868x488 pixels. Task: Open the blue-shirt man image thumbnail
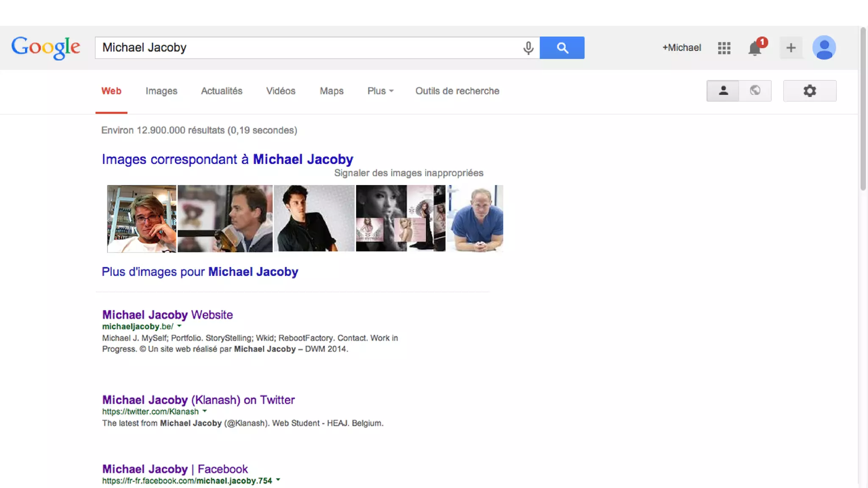[x=476, y=219]
